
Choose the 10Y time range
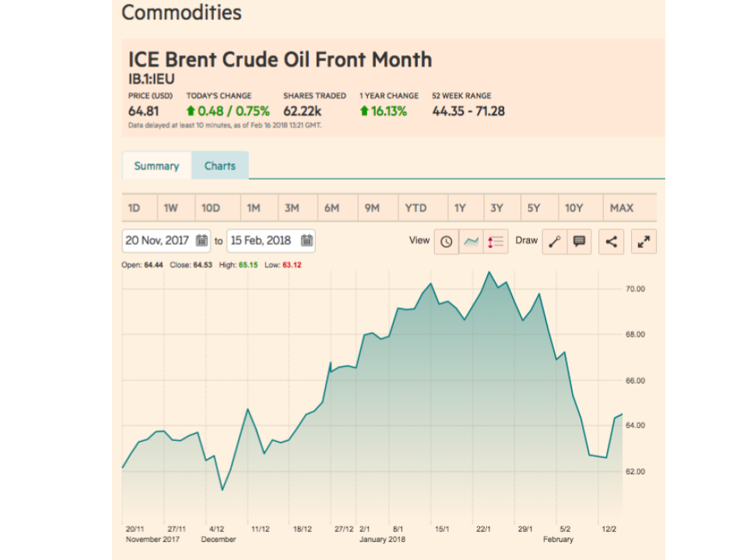(x=573, y=208)
